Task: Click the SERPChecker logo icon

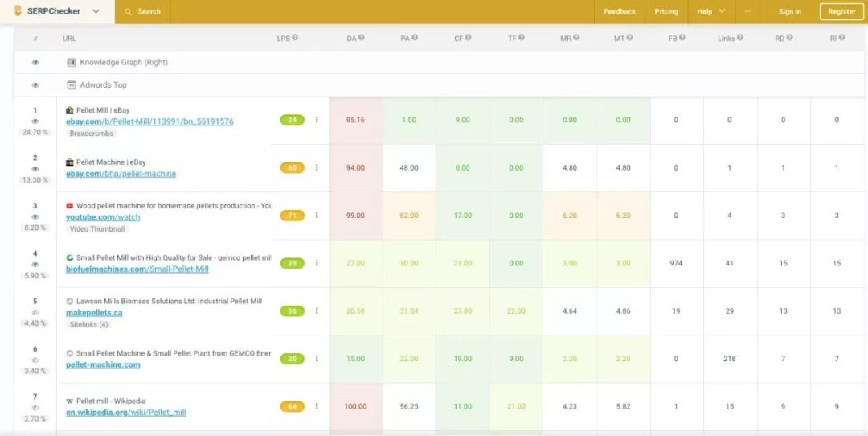Action: [x=18, y=11]
